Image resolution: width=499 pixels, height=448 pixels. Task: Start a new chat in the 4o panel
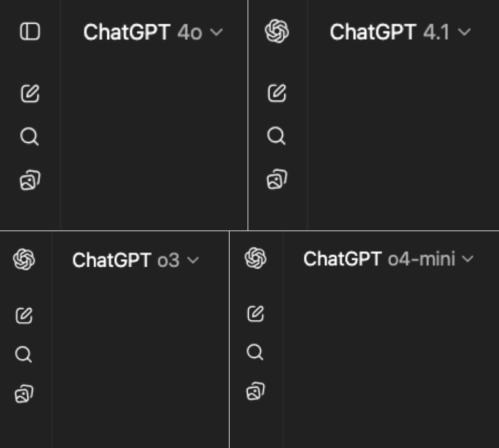click(30, 93)
